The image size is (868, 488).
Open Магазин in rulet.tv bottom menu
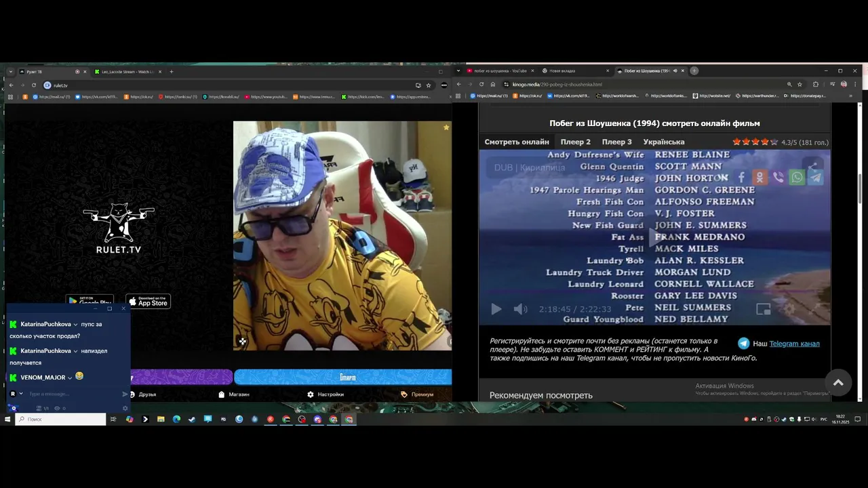tap(234, 394)
